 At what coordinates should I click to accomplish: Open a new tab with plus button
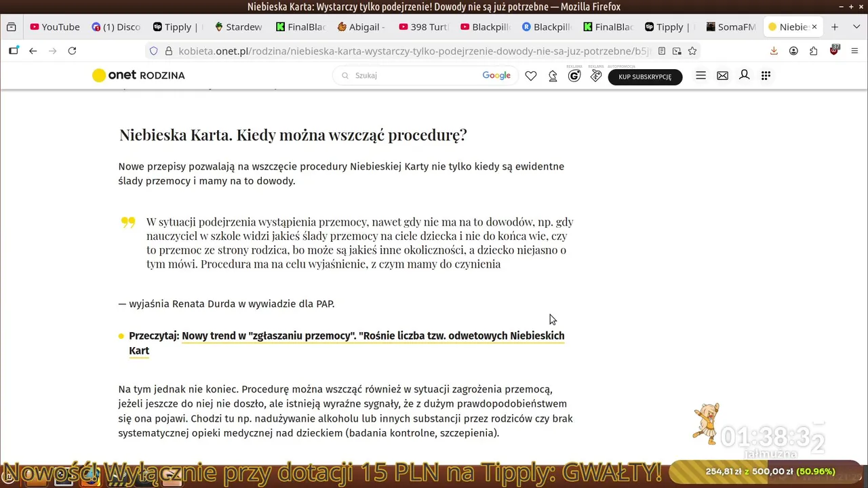835,27
